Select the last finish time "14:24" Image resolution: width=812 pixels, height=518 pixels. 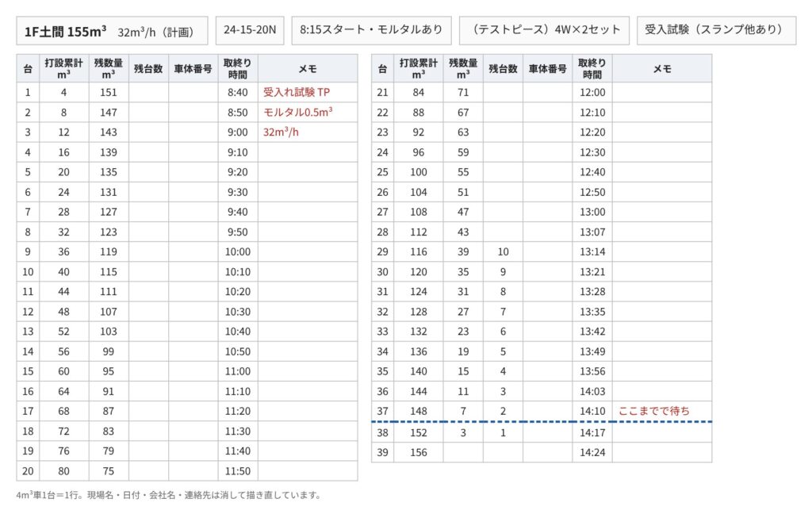[x=592, y=453]
